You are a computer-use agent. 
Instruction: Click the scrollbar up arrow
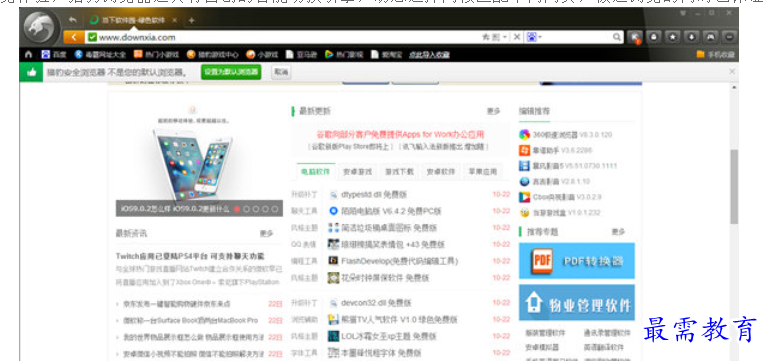point(734,87)
